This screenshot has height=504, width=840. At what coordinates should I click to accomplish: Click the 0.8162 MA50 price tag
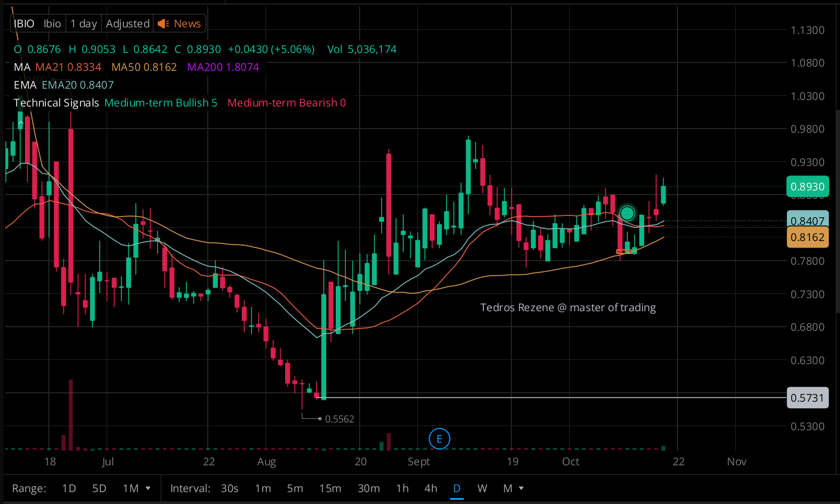[x=807, y=237]
